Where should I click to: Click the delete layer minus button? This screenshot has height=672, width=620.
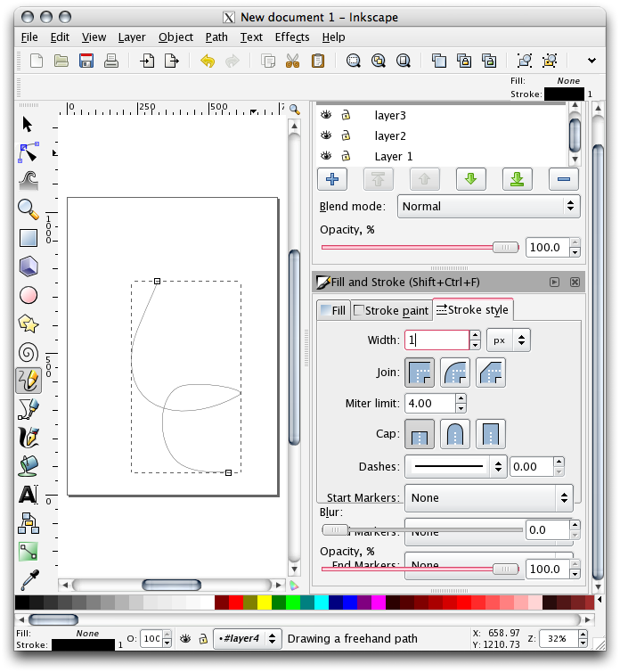tap(563, 179)
